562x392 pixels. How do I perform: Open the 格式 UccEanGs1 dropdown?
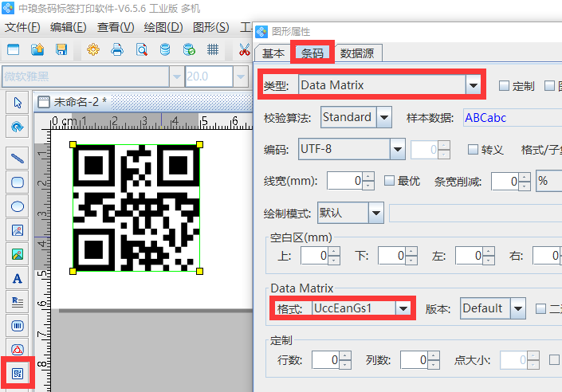click(403, 308)
